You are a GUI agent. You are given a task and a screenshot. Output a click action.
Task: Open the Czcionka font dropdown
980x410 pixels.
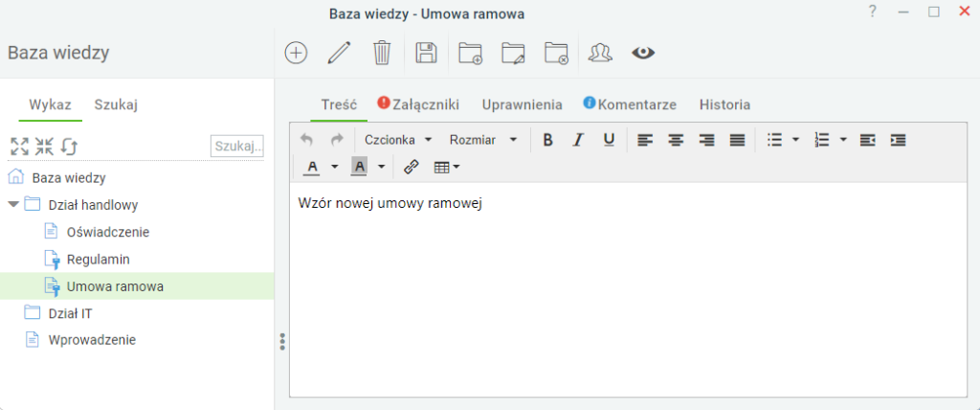398,140
